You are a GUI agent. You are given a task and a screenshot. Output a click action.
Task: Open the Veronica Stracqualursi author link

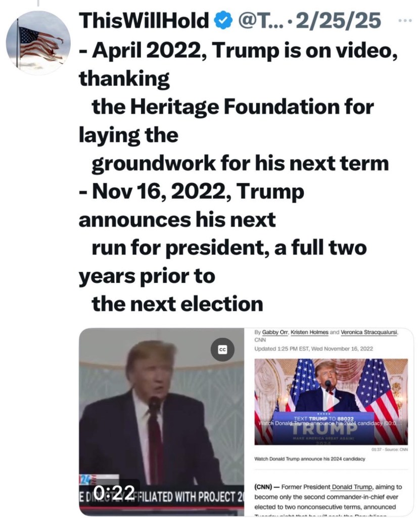pyautogui.click(x=369, y=332)
